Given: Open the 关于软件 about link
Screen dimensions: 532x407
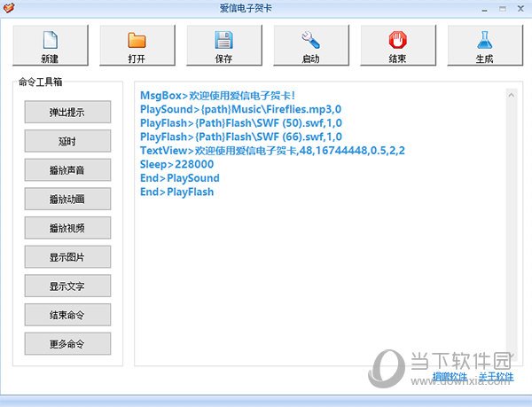Looking at the screenshot, I should pos(496,377).
